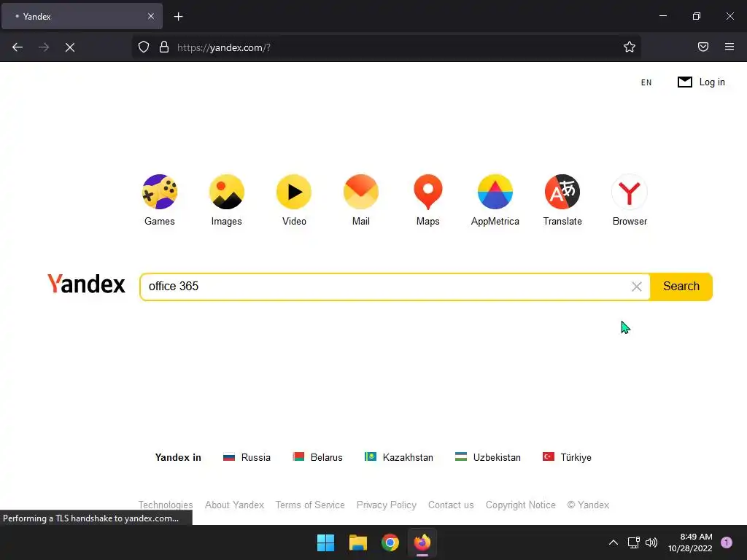Click the Firefox taskbar icon
This screenshot has height=560, width=747.
coord(422,542)
